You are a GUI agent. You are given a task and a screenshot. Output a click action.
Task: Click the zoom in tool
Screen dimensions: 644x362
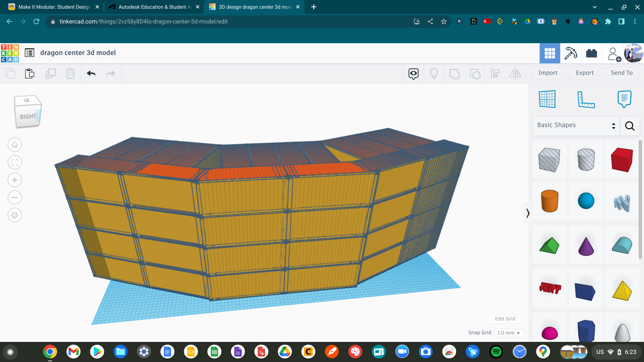click(14, 179)
